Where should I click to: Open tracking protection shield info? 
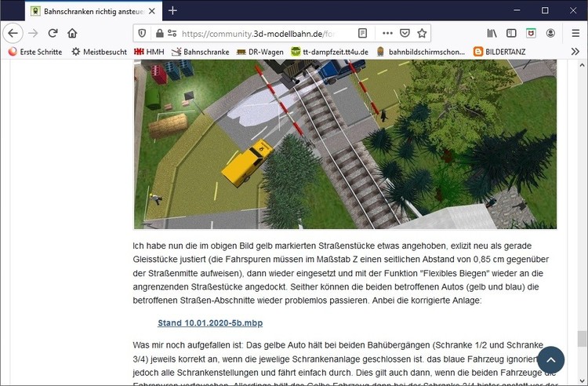[142, 34]
